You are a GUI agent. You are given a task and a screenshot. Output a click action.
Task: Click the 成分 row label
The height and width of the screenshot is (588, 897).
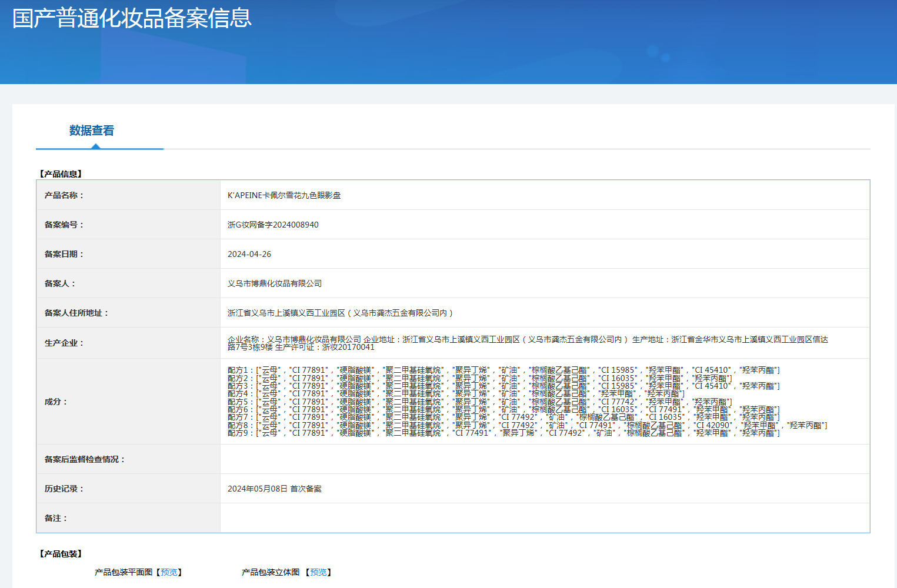(x=56, y=402)
